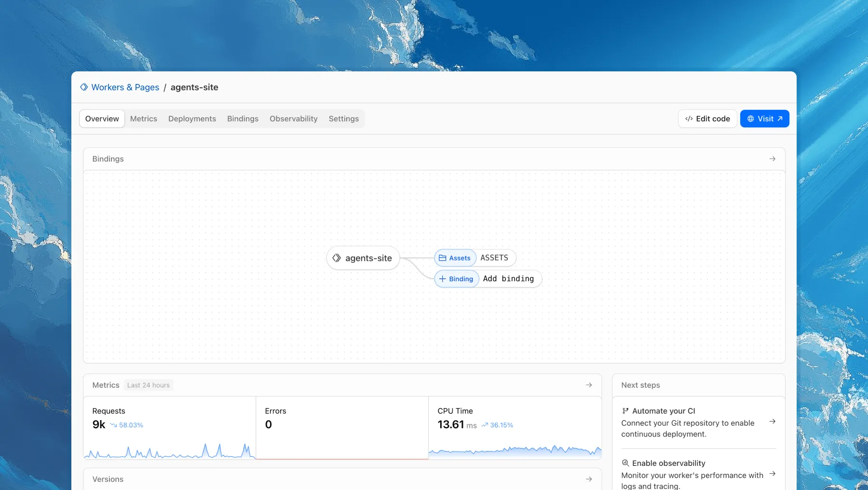Click the plus icon next to Binding

pyautogui.click(x=443, y=279)
